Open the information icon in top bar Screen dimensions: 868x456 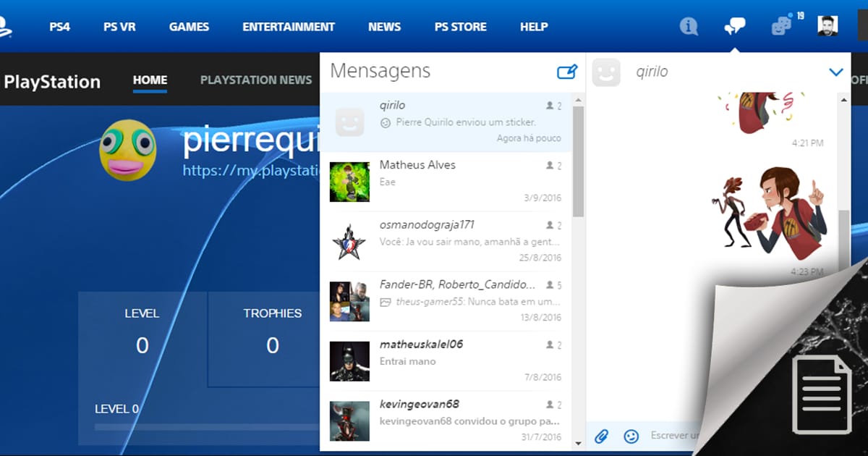coord(689,27)
